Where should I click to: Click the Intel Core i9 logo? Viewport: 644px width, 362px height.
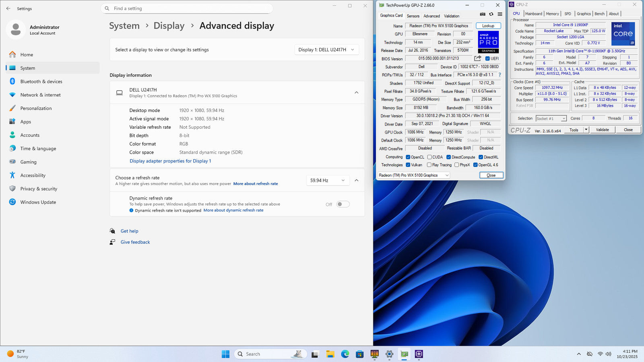[x=623, y=34]
